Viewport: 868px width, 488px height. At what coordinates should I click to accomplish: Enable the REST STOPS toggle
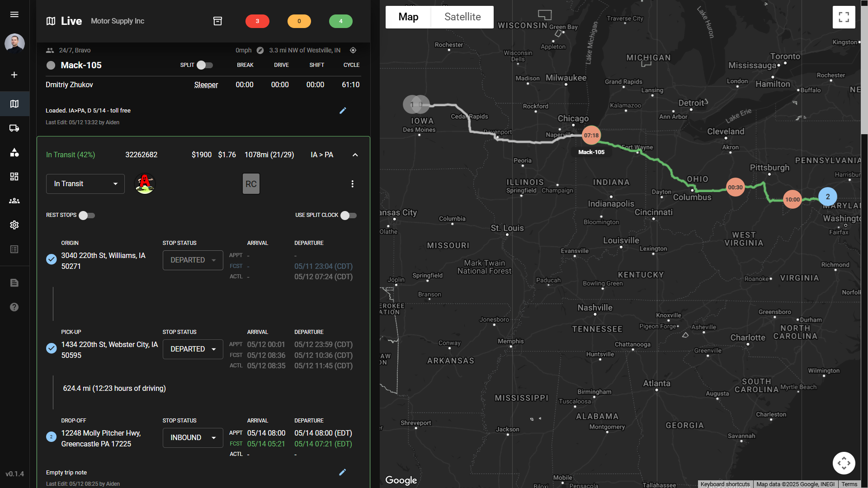pos(87,216)
